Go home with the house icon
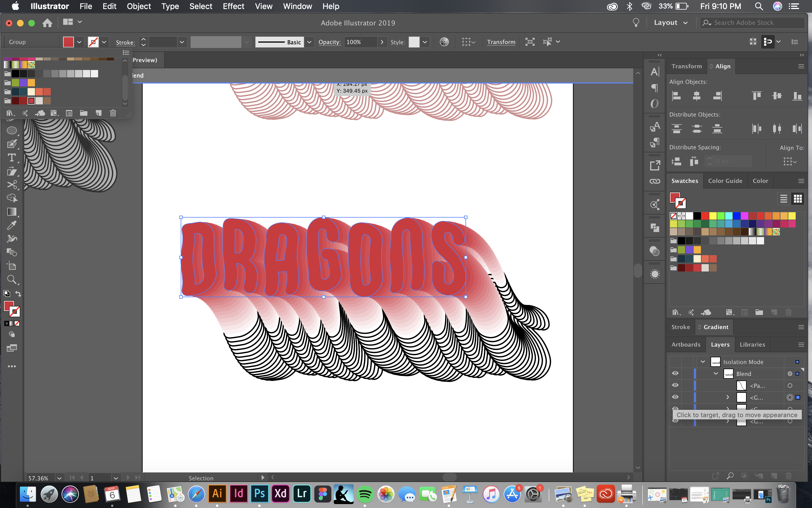 tap(47, 23)
